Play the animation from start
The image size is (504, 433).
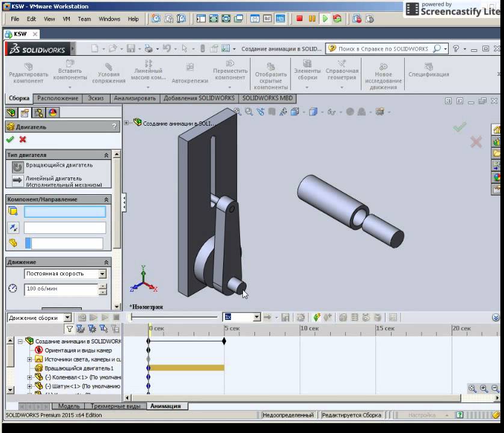point(93,318)
